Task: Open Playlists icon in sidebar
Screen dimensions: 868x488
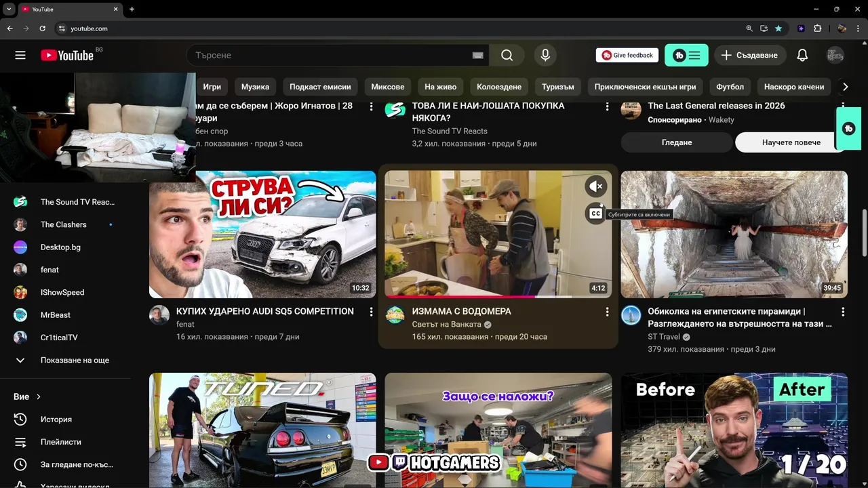Action: [20, 442]
